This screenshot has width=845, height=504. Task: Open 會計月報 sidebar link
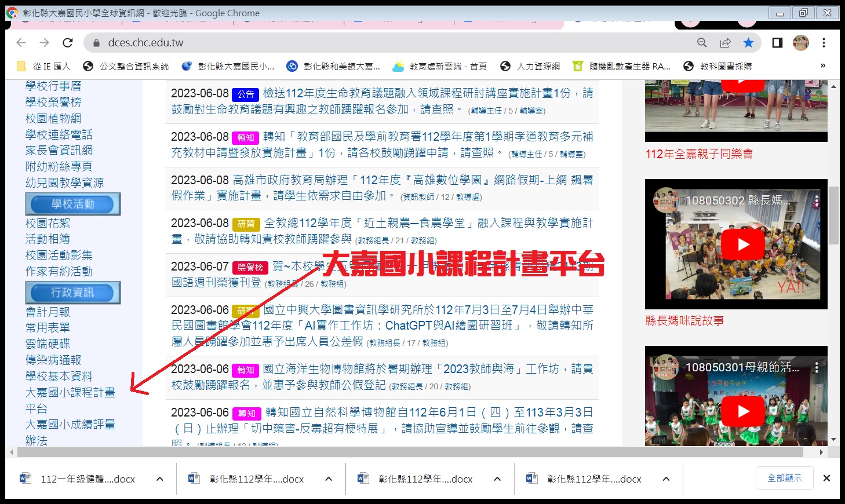48,312
